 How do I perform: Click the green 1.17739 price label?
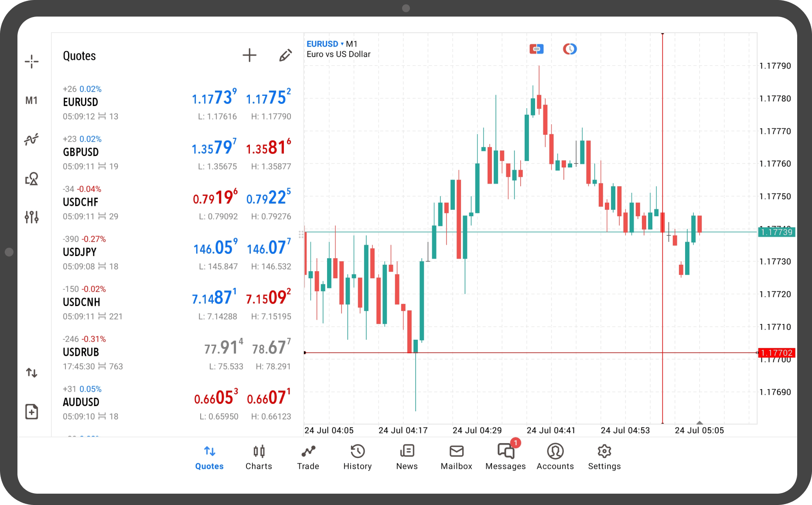pos(776,232)
